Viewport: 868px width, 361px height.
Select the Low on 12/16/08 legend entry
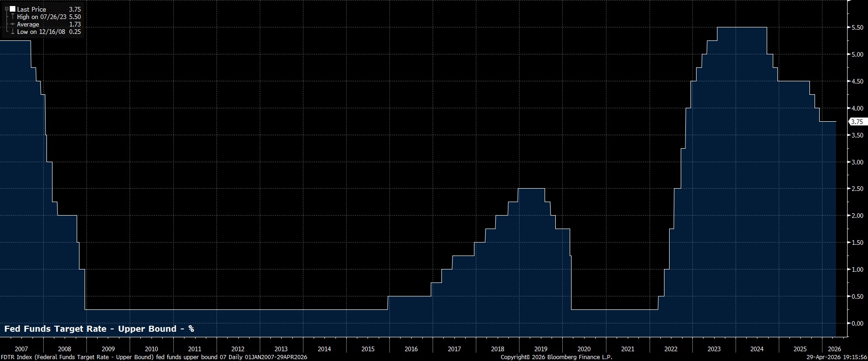coord(41,32)
